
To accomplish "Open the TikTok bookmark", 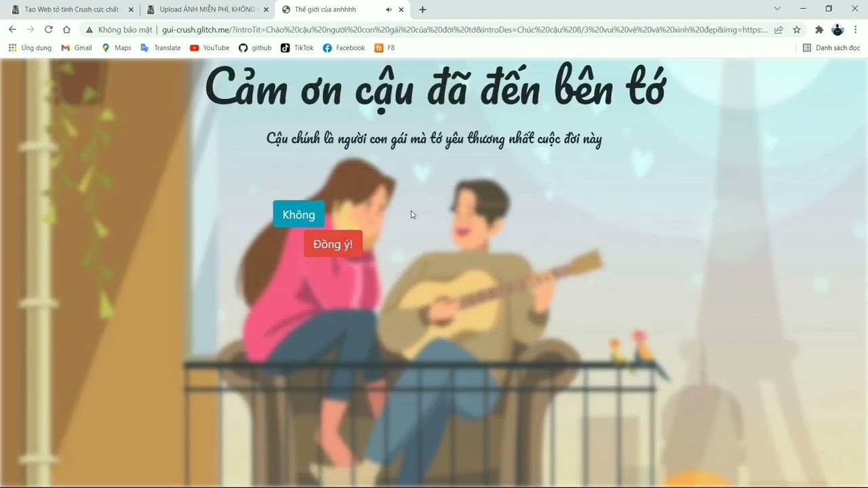I will [297, 47].
